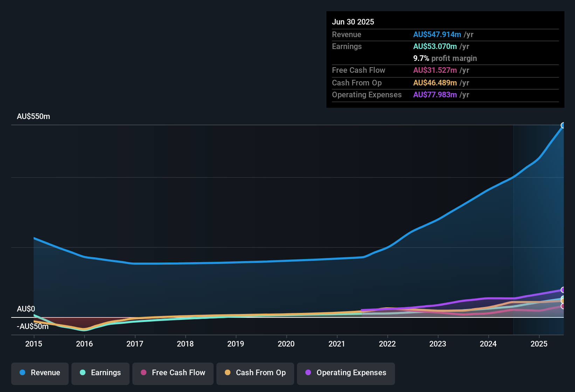Toggle the Revenue series visibility
Screen dimensions: 575x392
40,373
